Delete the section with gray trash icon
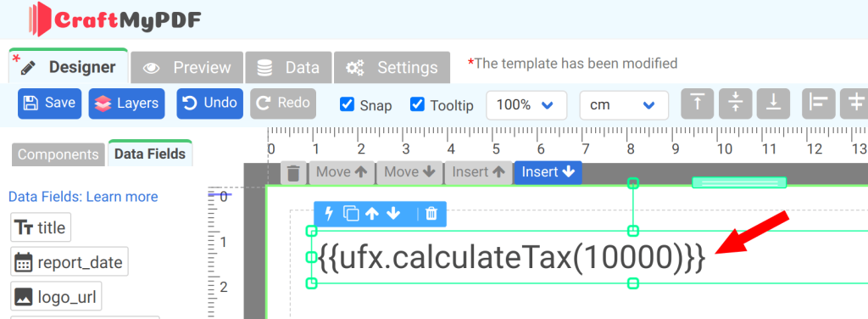 point(293,173)
